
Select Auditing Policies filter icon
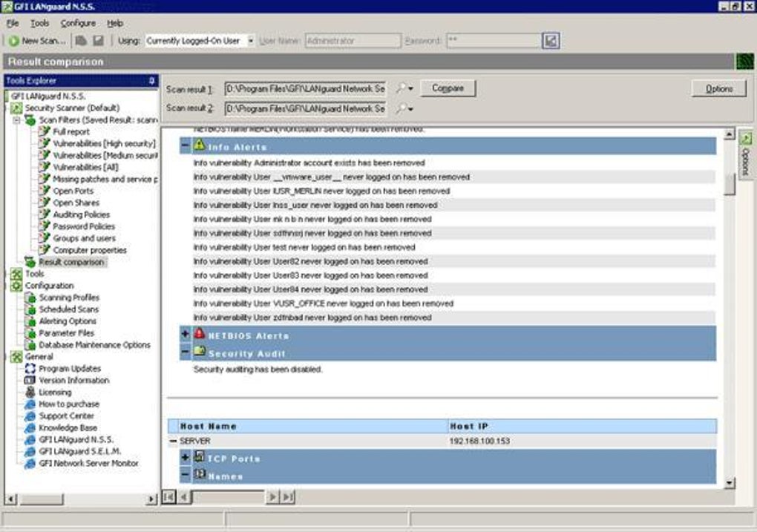[45, 214]
